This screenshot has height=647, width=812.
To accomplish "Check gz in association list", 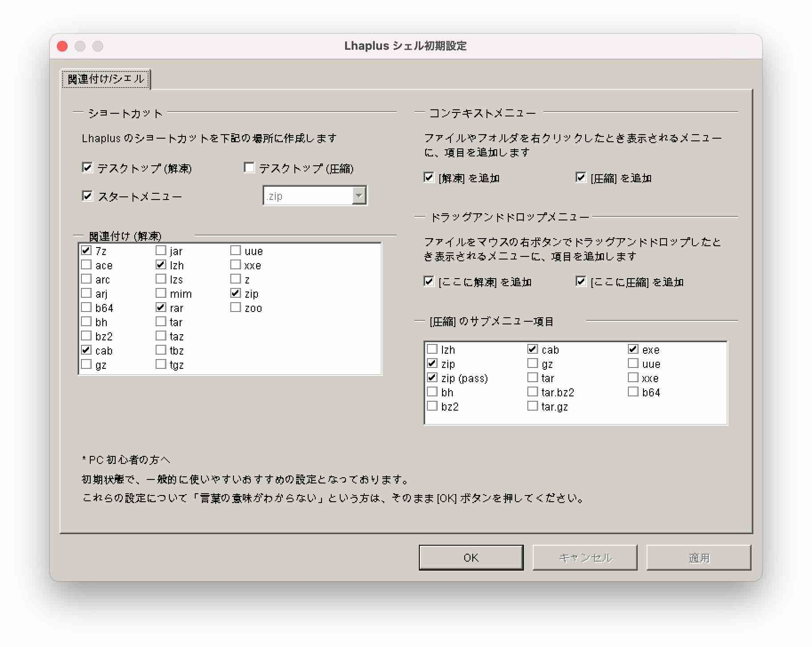I will tap(86, 364).
